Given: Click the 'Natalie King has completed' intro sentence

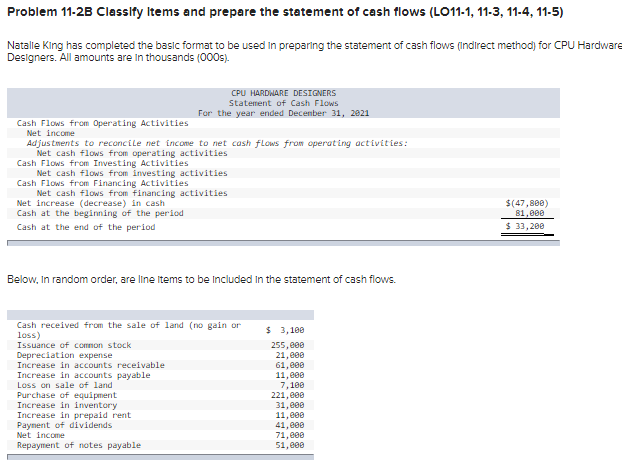Looking at the screenshot, I should tap(315, 52).
